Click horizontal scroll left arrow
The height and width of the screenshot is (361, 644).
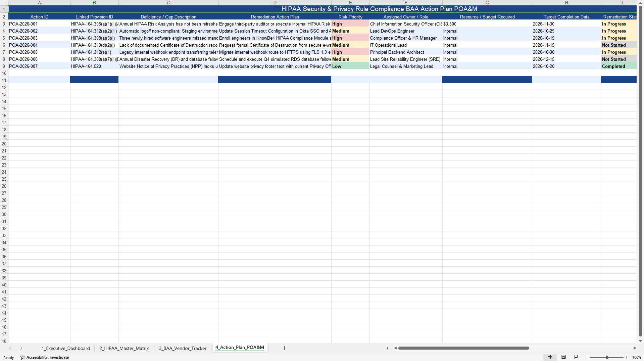tap(395, 348)
